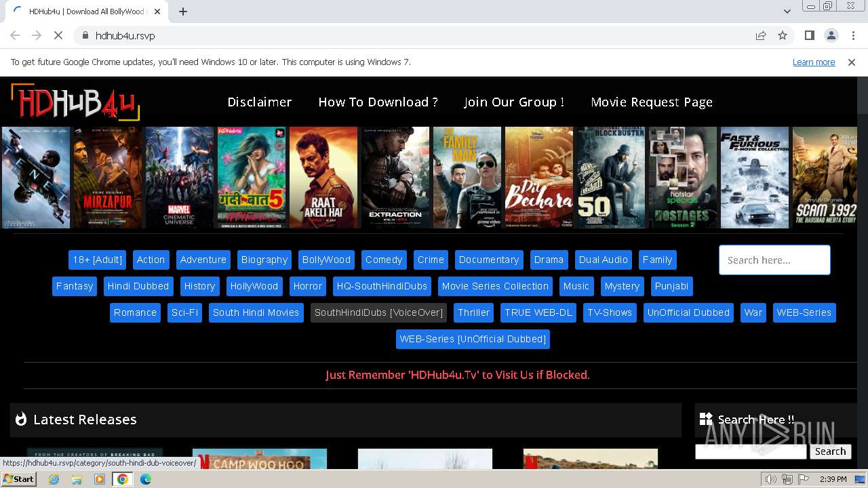Open Microsoft Edge from taskbar
Image resolution: width=868 pixels, height=488 pixels.
pyautogui.click(x=146, y=479)
